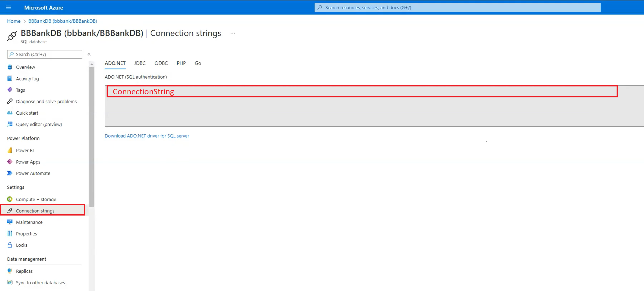Open Compute + storage settings
644x291 pixels.
coord(36,199)
